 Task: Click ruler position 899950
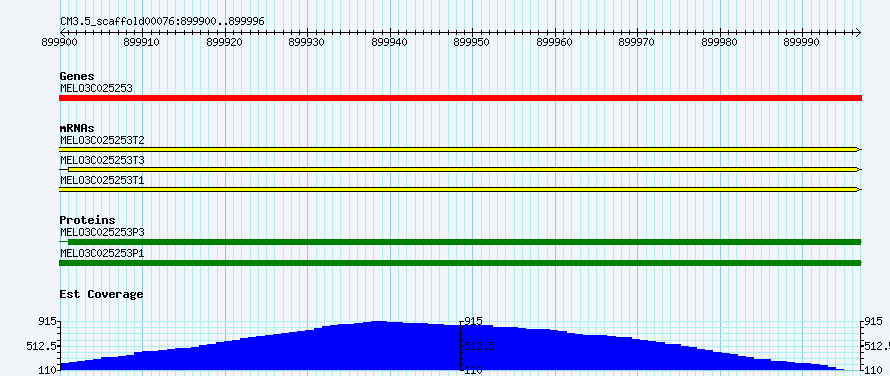[472, 42]
